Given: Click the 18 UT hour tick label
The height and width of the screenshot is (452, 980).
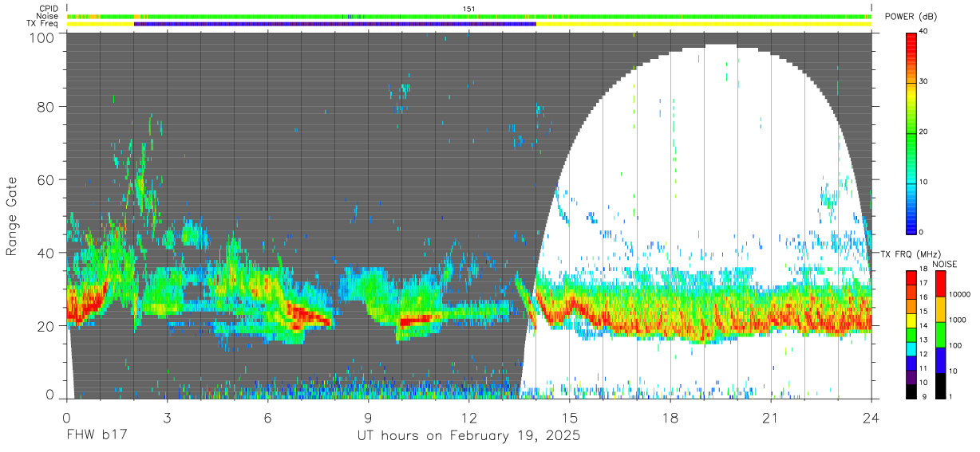Looking at the screenshot, I should (x=670, y=418).
